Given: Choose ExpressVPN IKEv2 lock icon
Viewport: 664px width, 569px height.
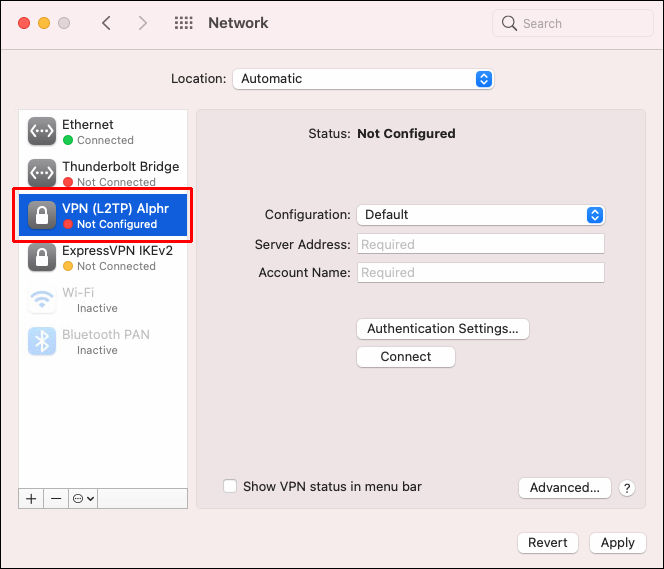Looking at the screenshot, I should coord(42,257).
